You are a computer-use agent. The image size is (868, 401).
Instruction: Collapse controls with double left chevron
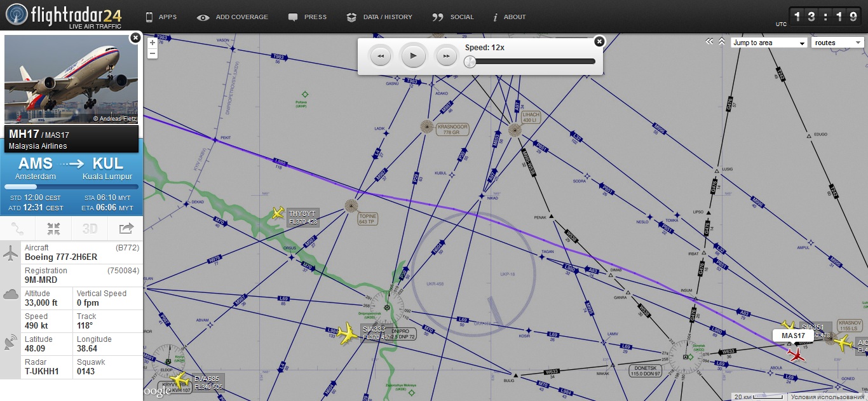point(710,42)
